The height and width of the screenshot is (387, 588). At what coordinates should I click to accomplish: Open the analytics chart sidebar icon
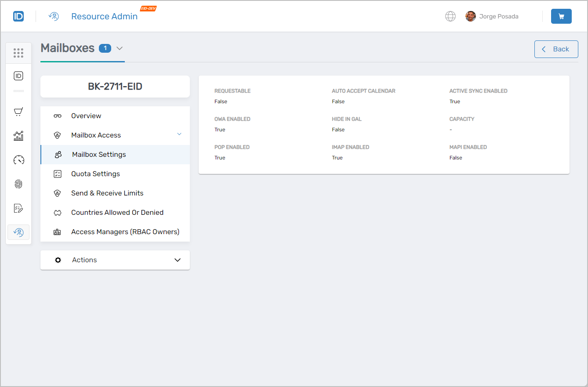pos(18,136)
